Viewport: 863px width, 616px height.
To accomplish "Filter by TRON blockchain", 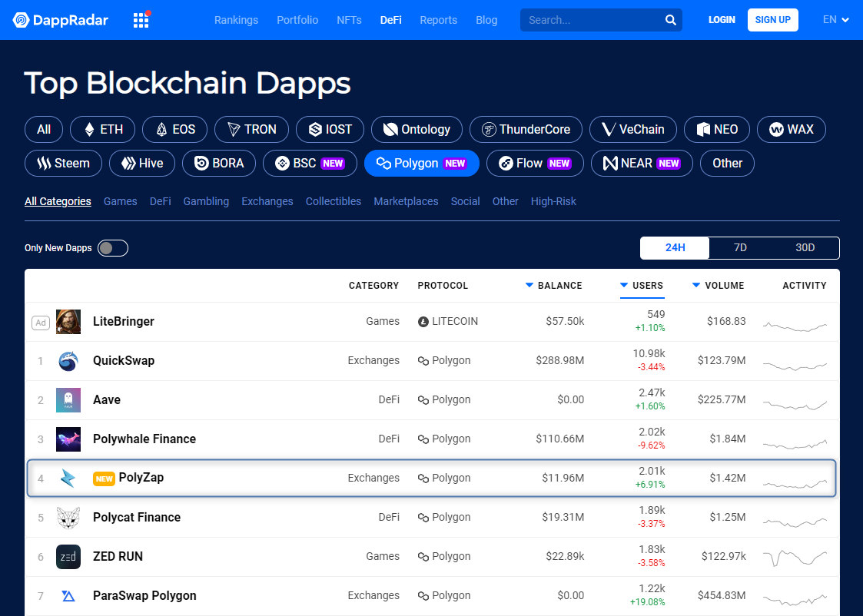I will 251,129.
